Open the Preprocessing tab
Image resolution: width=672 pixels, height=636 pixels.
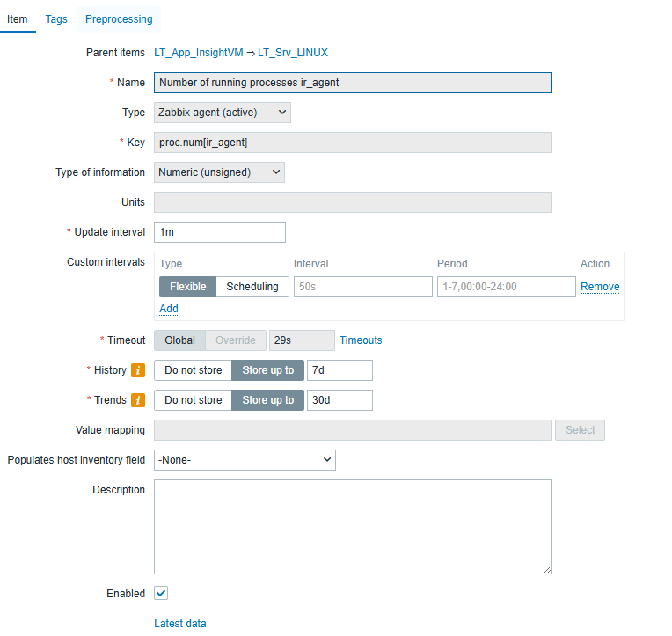(x=119, y=18)
